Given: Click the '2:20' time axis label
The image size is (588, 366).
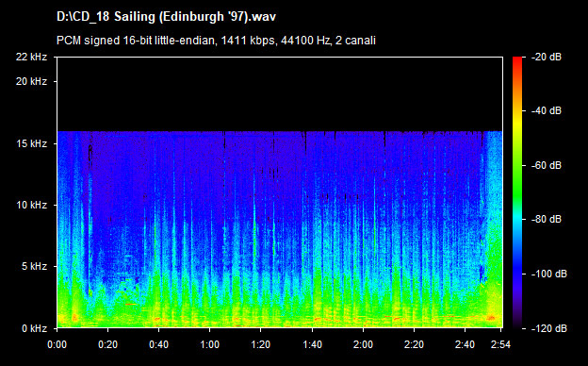Looking at the screenshot, I should pos(415,344).
